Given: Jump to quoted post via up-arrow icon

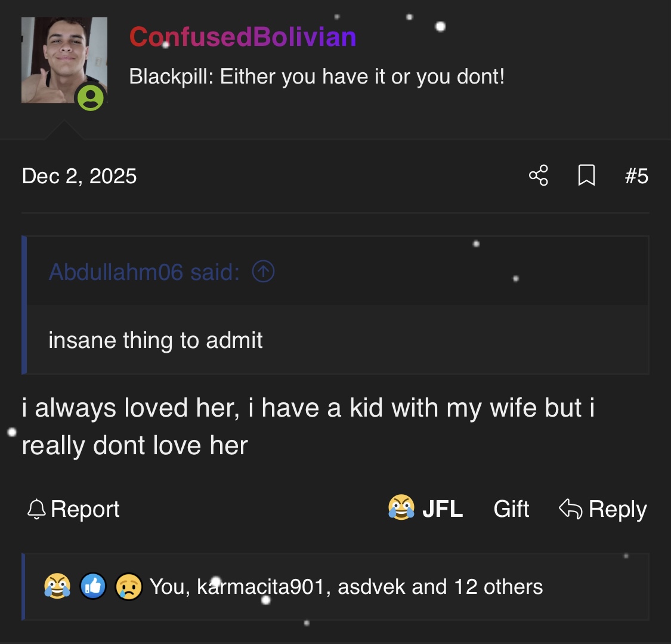Looking at the screenshot, I should 263,272.
